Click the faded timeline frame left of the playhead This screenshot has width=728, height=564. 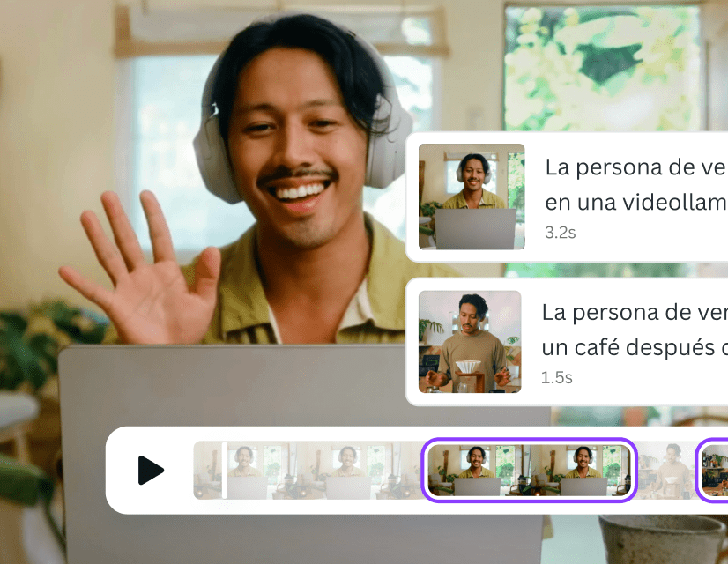(x=208, y=471)
